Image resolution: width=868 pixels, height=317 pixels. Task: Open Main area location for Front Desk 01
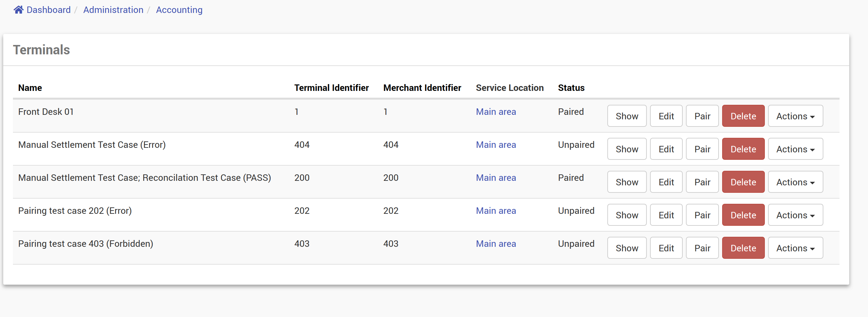[496, 112]
